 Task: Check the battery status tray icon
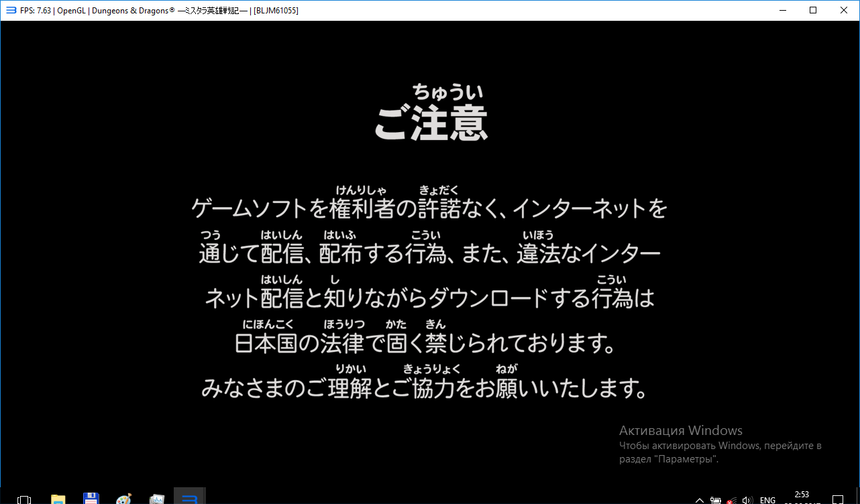coord(716,500)
